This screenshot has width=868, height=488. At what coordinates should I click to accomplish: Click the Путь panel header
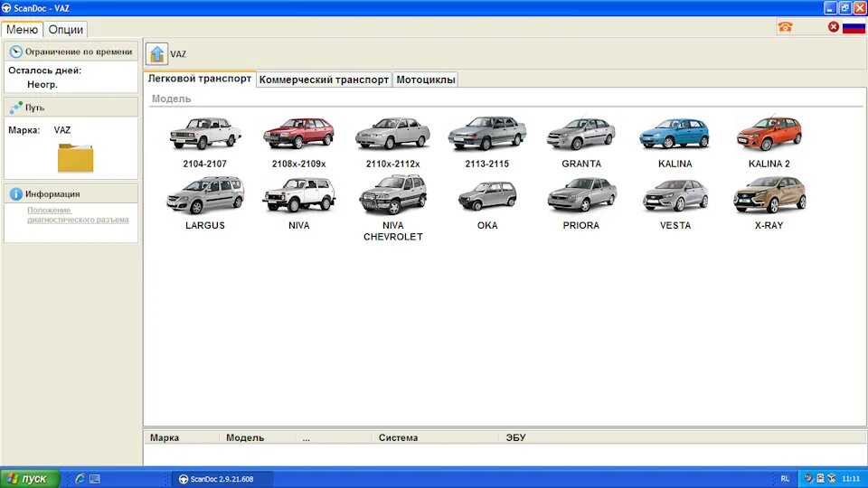(71, 108)
